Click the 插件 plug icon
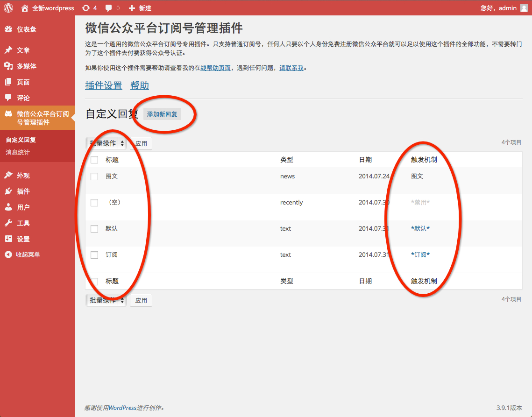Screen dimensions: 532x417 point(8,191)
